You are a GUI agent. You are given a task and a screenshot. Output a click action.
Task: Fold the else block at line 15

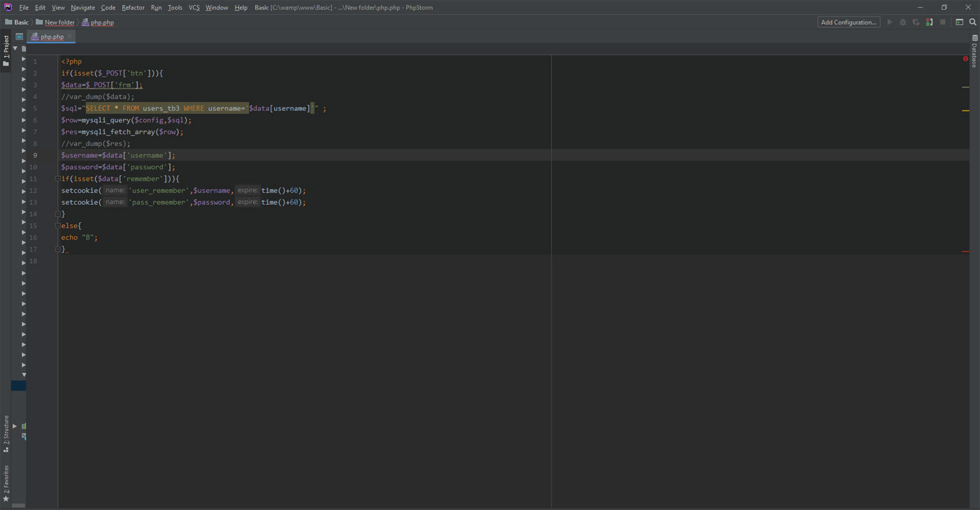coord(57,226)
